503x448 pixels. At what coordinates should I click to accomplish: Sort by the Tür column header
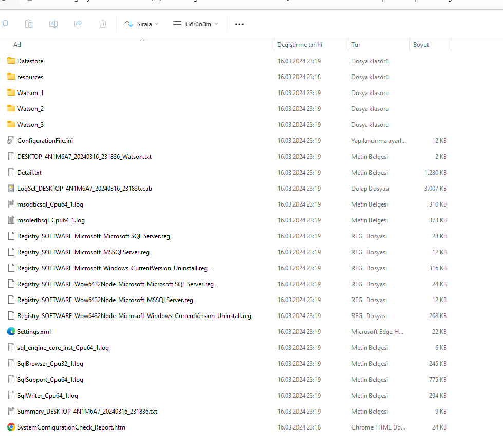356,45
